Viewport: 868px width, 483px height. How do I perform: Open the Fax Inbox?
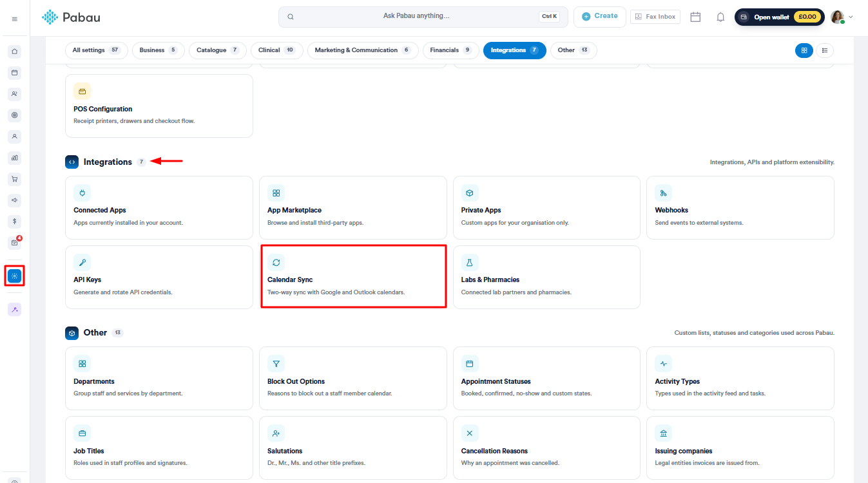655,17
